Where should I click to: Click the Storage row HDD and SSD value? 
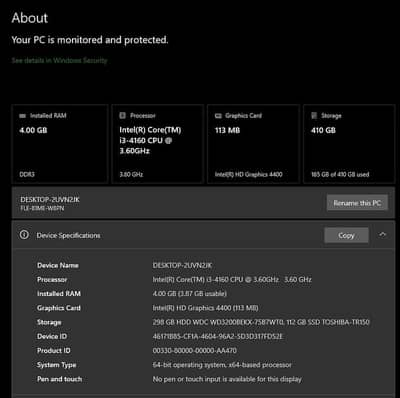pos(261,322)
